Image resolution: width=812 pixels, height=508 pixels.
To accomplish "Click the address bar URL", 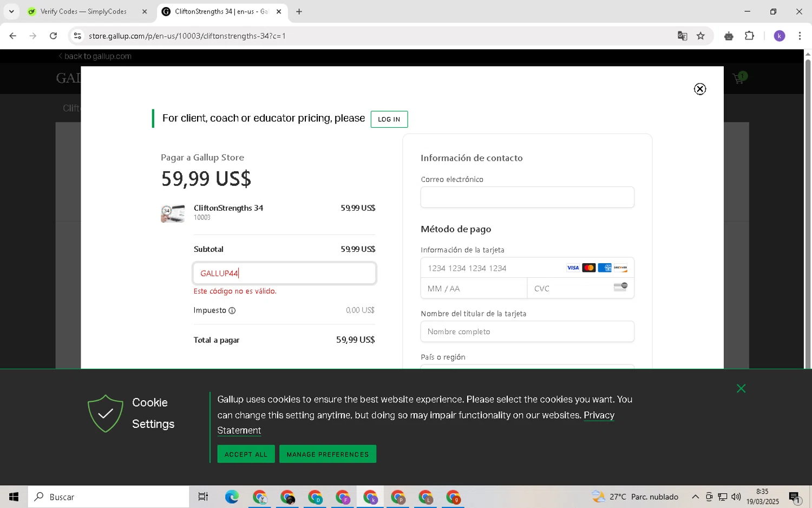I will [x=187, y=36].
